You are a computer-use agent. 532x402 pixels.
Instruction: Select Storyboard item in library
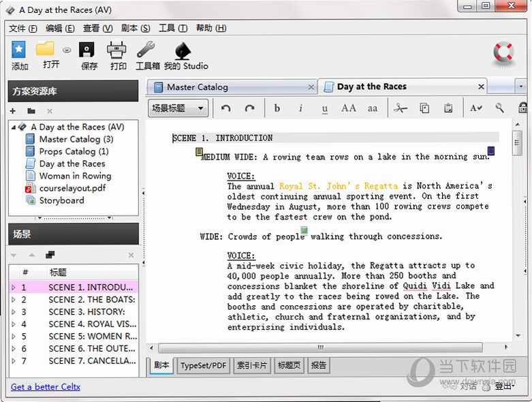(61, 200)
